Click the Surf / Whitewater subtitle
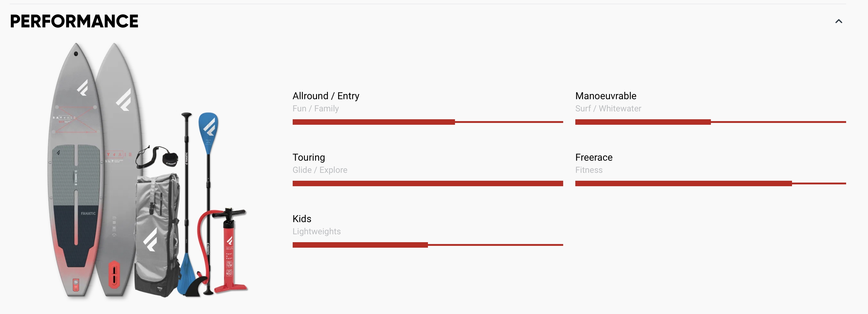Image resolution: width=868 pixels, height=314 pixels. (x=608, y=108)
